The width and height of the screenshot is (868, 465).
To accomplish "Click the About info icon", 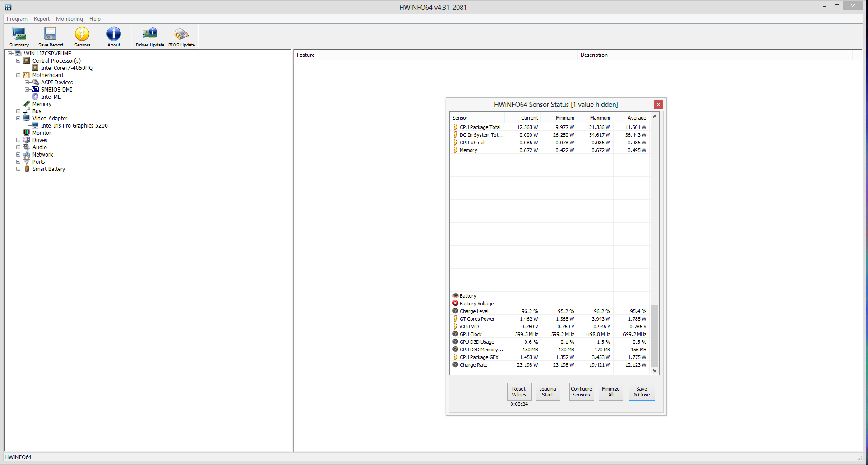I will 114,34.
